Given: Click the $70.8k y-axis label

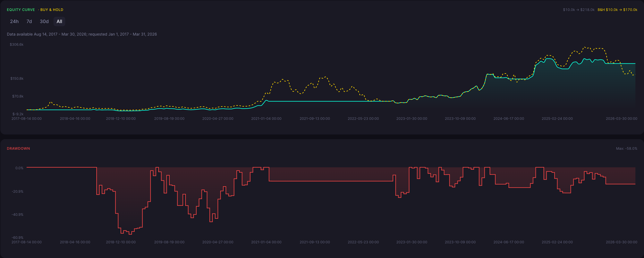Looking at the screenshot, I should click(x=18, y=96).
